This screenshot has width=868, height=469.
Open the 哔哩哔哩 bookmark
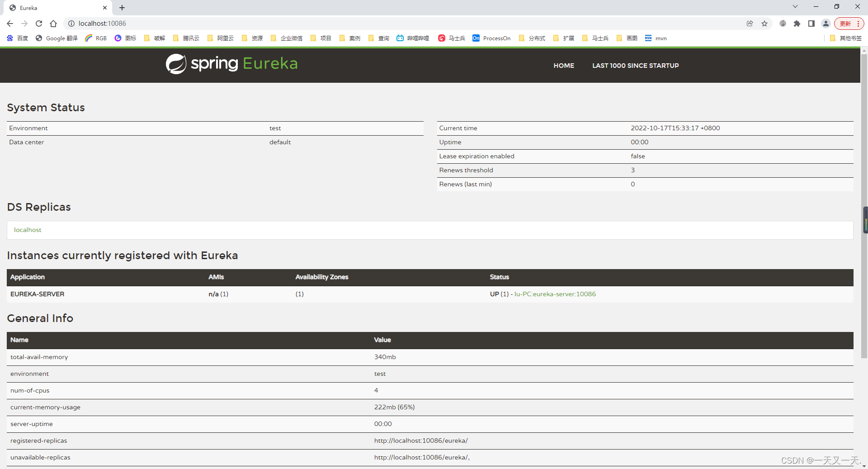[x=413, y=38]
